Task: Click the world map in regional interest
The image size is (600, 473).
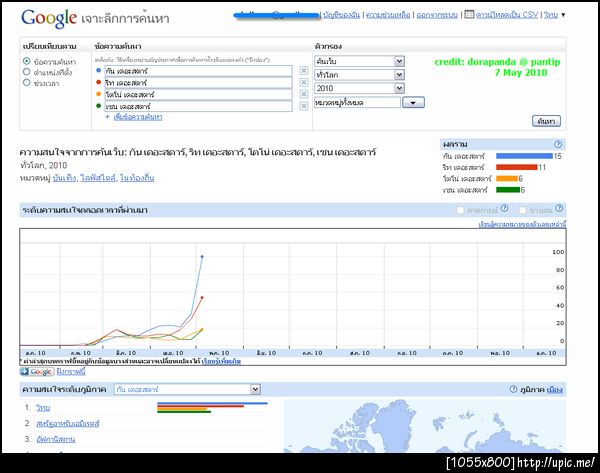Action: coord(425,426)
